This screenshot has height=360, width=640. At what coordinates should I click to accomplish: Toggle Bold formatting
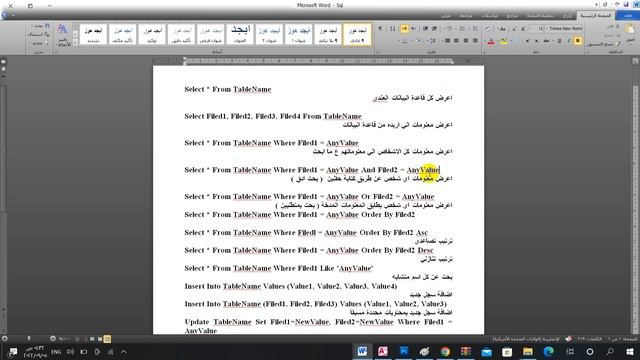tap(577, 41)
